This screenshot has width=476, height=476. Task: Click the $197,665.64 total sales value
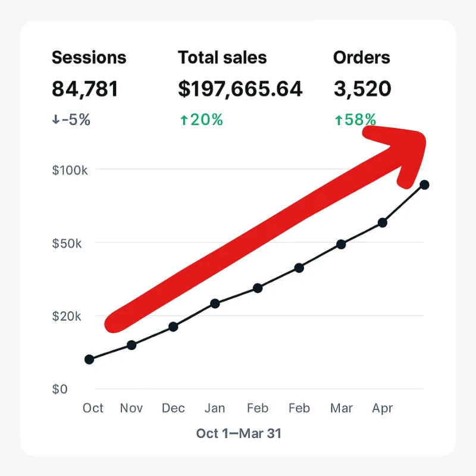click(x=240, y=89)
